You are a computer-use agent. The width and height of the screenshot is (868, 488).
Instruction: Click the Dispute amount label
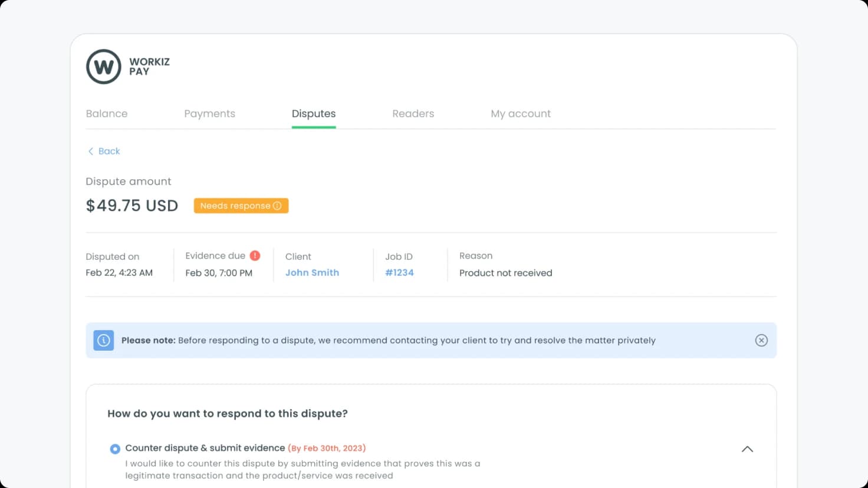coord(129,182)
